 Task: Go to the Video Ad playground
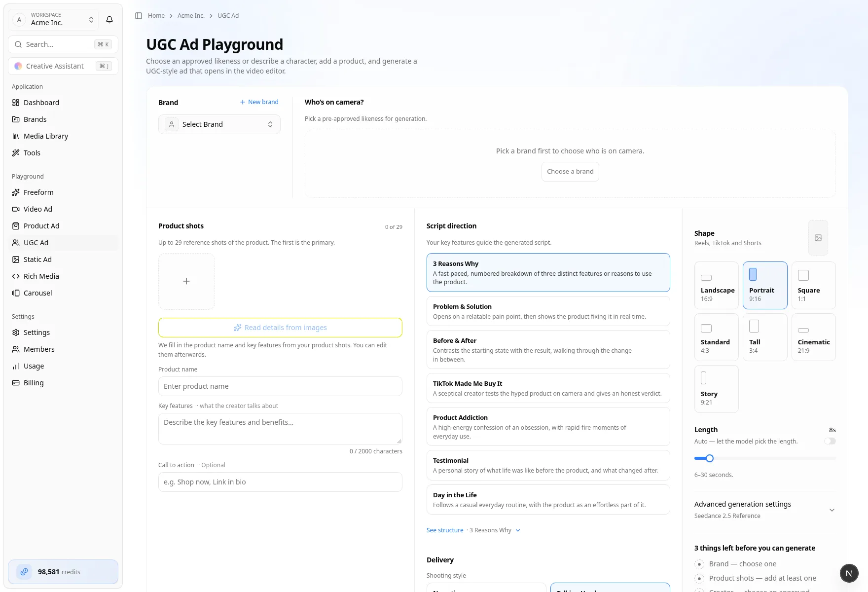63,209
